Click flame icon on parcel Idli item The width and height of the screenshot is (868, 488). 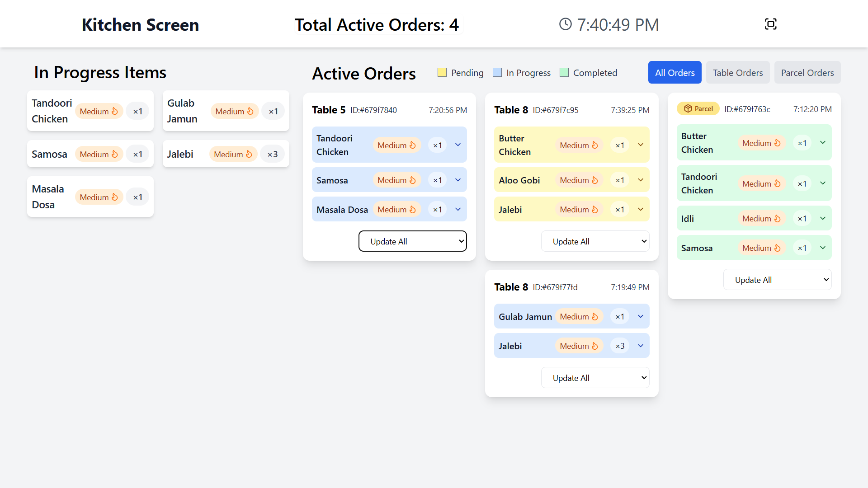[777, 218]
